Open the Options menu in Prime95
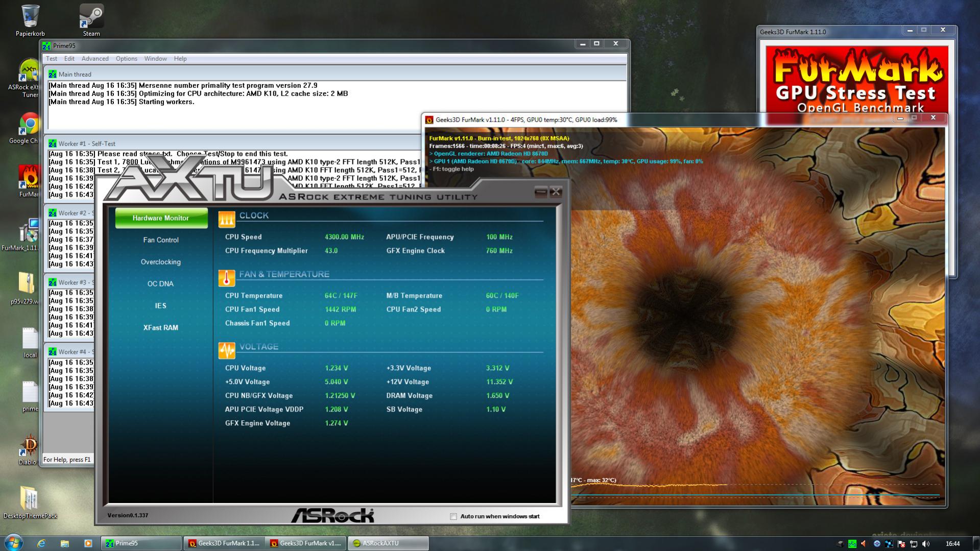 (x=127, y=59)
